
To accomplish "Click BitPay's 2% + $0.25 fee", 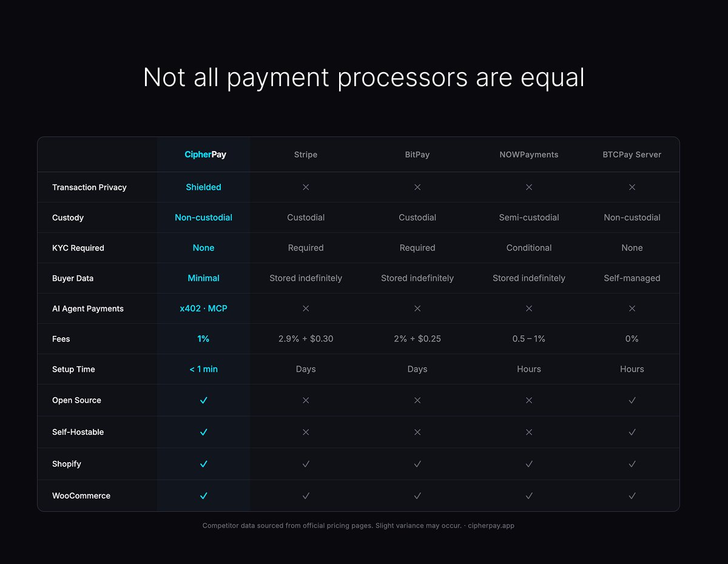I will coord(417,339).
